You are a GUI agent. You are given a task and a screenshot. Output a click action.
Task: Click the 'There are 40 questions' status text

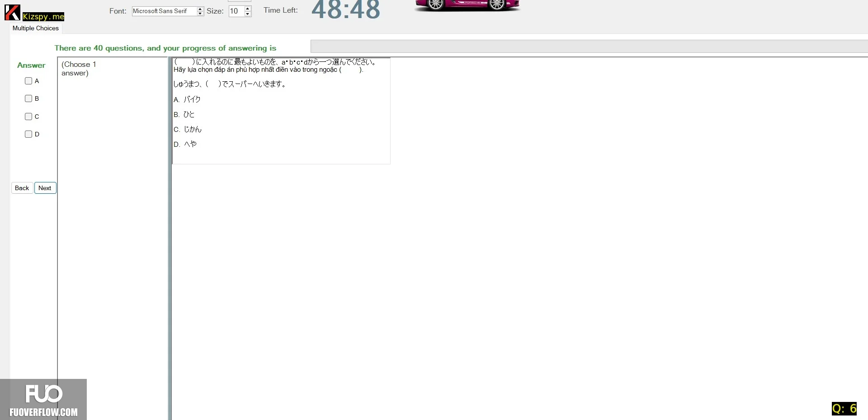tap(165, 48)
